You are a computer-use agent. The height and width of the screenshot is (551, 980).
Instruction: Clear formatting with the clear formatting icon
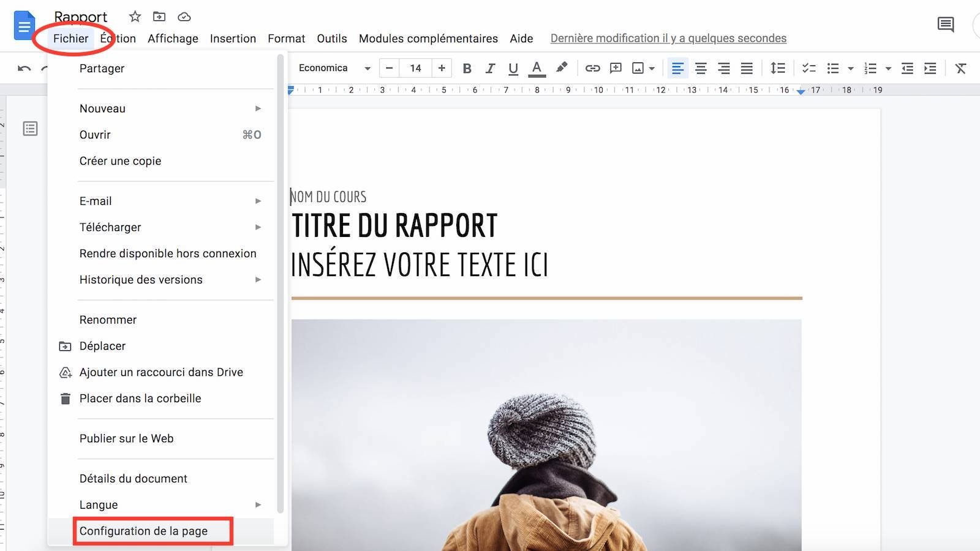(960, 68)
